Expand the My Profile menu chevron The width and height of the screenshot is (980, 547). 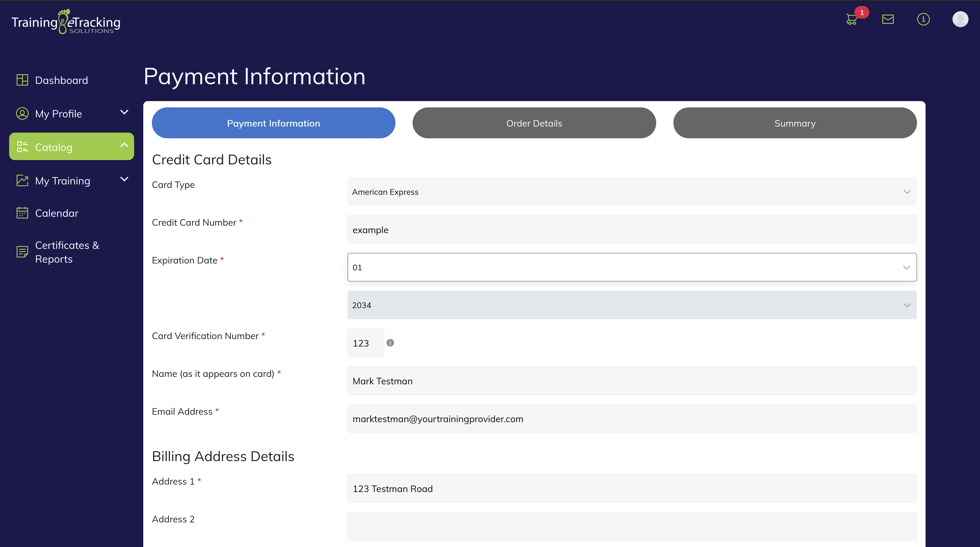[124, 113]
